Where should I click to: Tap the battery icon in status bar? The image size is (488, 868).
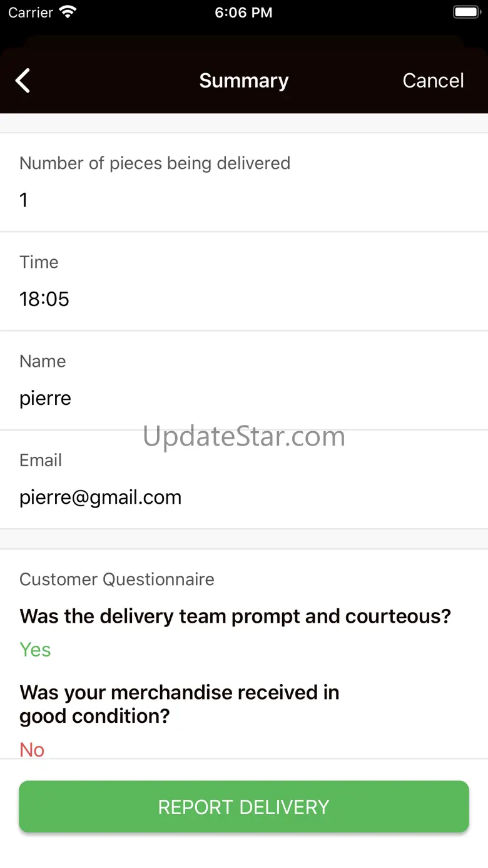466,13
